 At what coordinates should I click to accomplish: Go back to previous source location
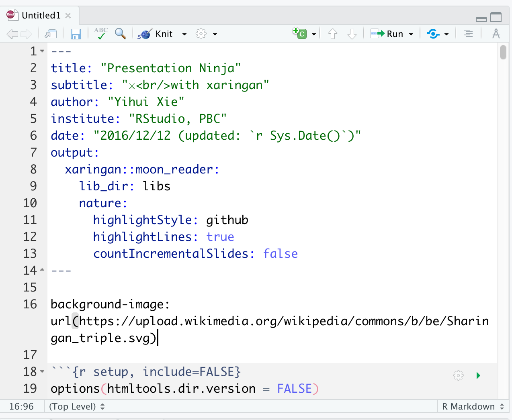12,34
